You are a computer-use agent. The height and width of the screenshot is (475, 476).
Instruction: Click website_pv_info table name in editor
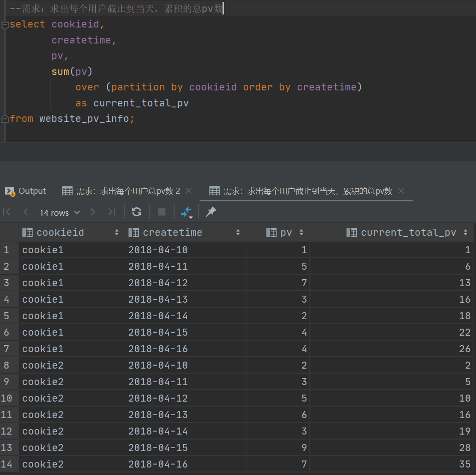84,118
